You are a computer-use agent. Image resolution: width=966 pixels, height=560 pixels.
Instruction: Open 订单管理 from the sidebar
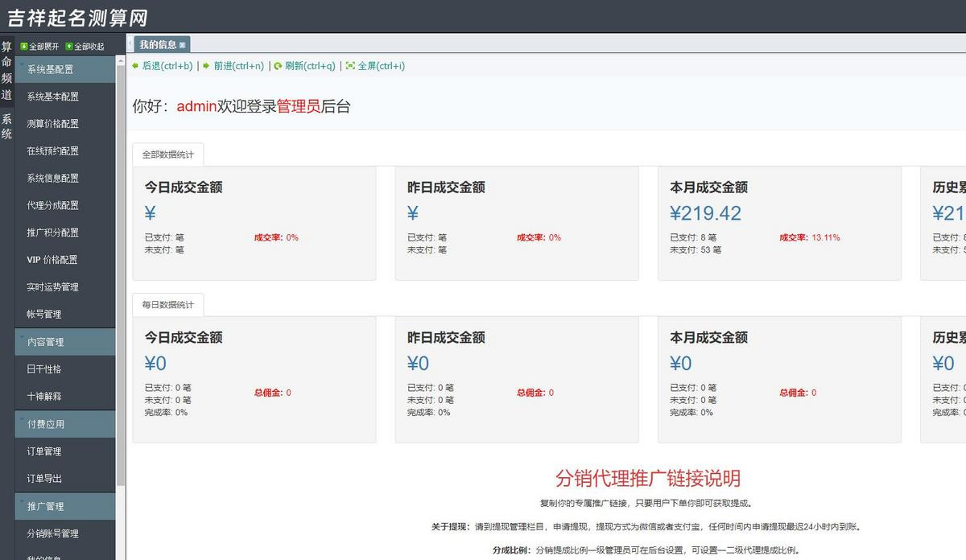point(64,451)
